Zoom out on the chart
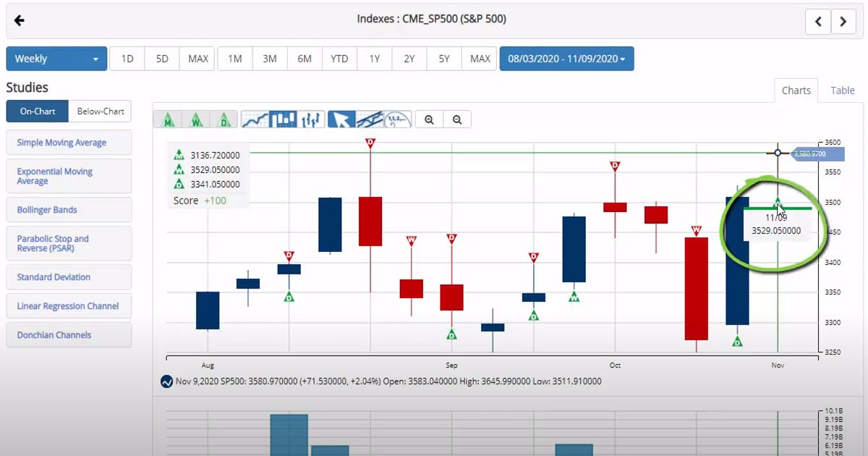868x456 pixels. coord(457,120)
